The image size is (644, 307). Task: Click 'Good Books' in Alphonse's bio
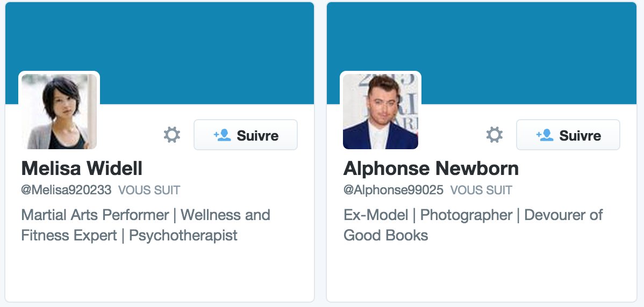tap(385, 236)
